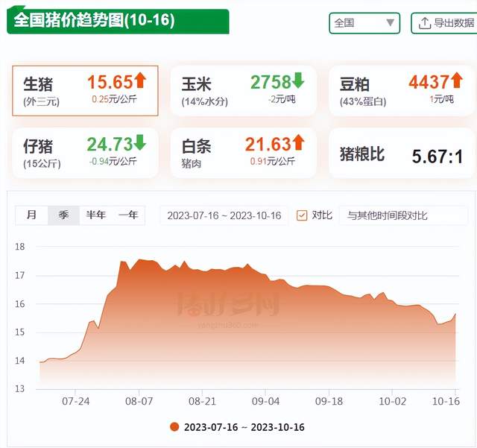Switch chart range to 季
The height and width of the screenshot is (448, 477).
[63, 215]
